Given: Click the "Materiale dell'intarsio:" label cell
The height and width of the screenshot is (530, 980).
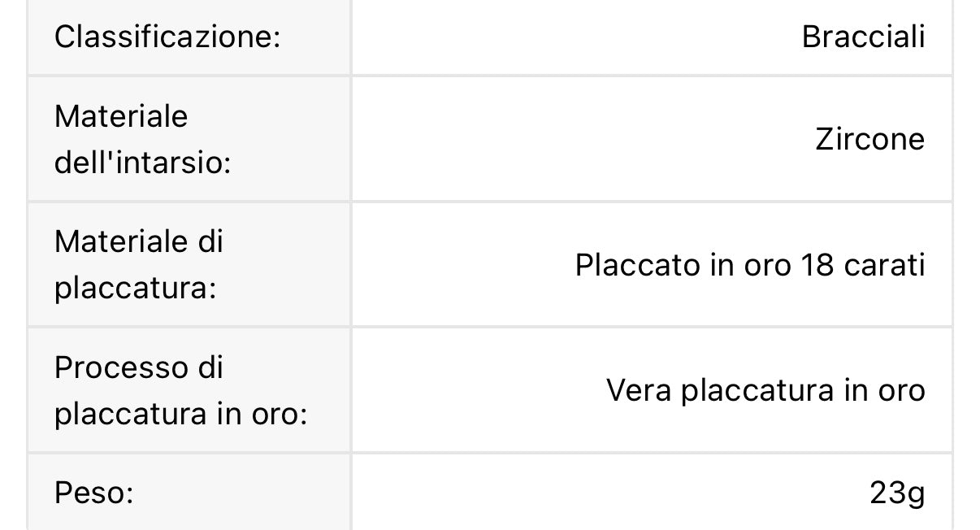Looking at the screenshot, I should pos(142,140).
